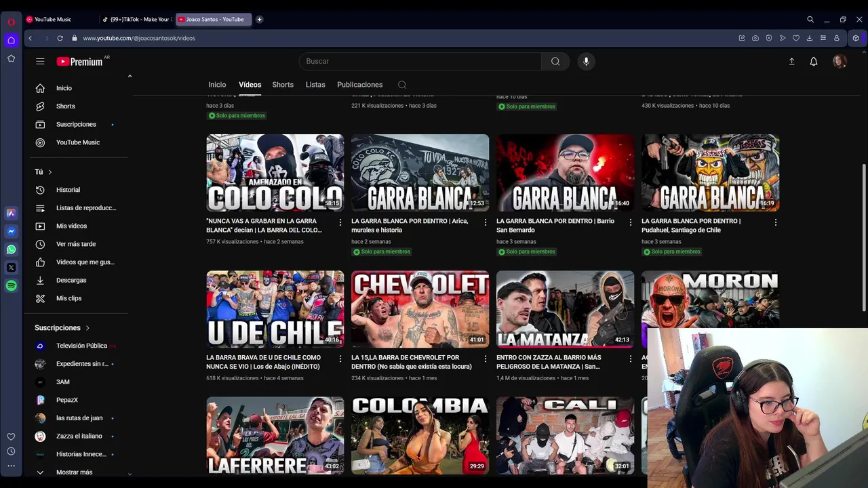
Task: Open the AMENAZADO EN COLO COLO thumbnail
Action: pyautogui.click(x=275, y=173)
